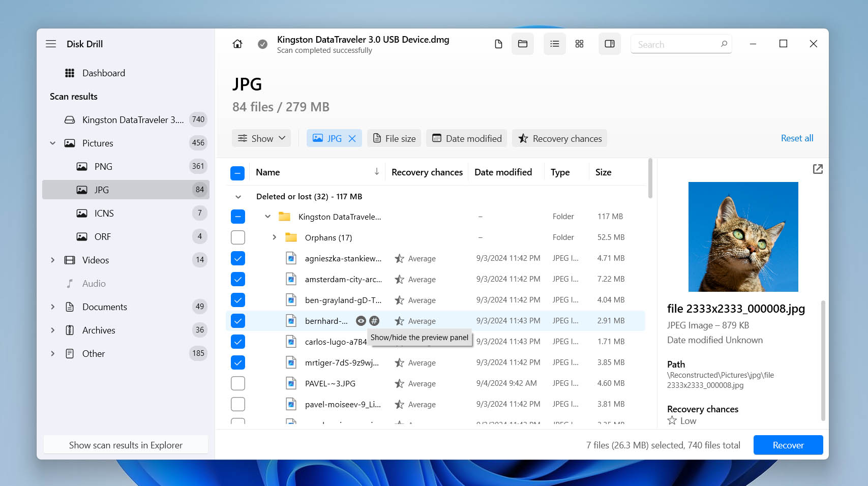The image size is (868, 486).
Task: Uncheck amsterdam-city-arc file checkbox
Action: (x=237, y=279)
